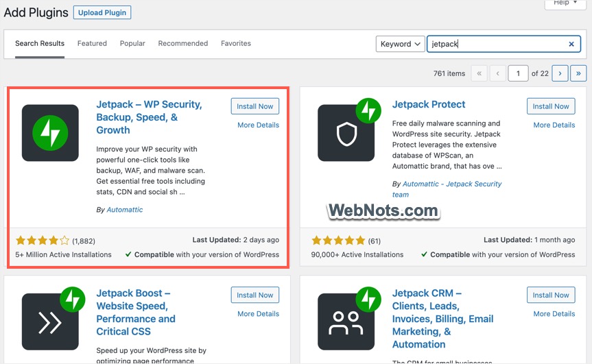Open the Keyword search type dropdown

[400, 44]
